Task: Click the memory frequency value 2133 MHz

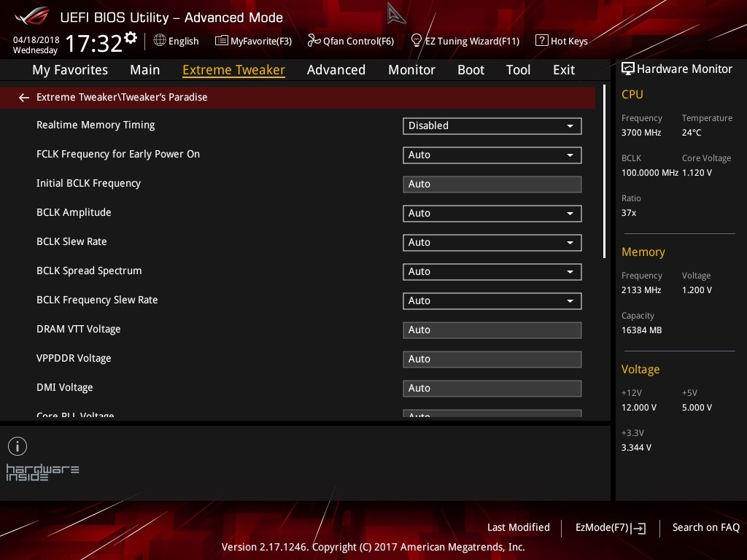Action: coord(641,290)
